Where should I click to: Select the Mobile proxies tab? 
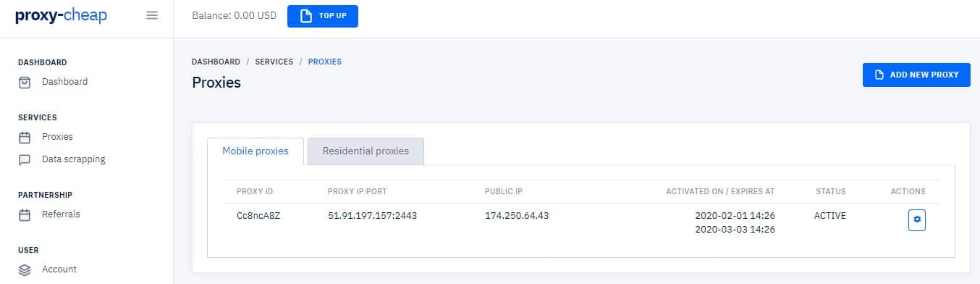[255, 151]
